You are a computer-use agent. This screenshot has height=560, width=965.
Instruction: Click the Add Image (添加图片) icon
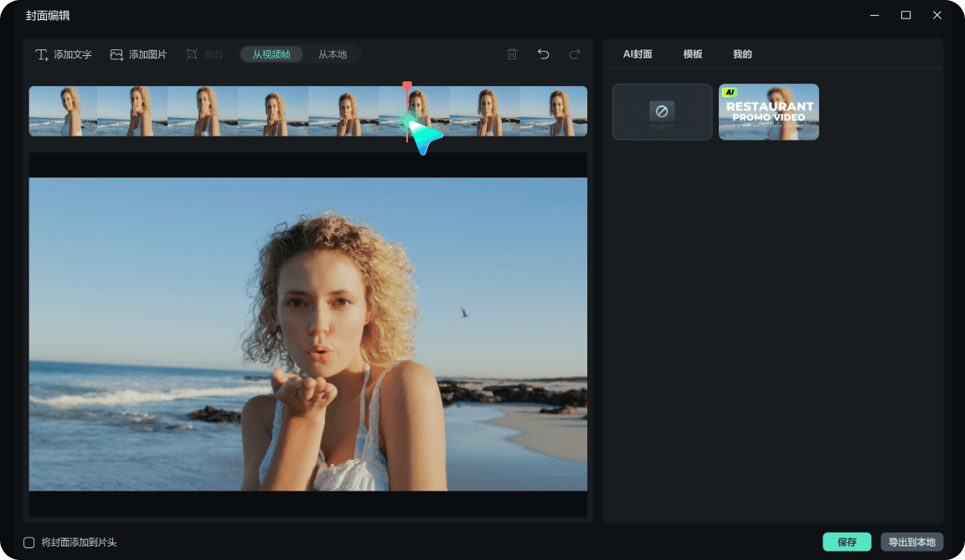pyautogui.click(x=116, y=54)
